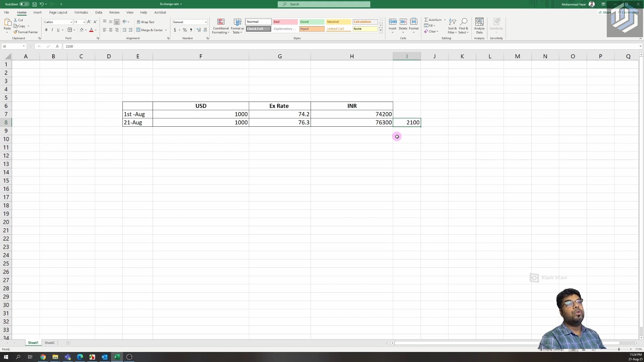Switch to Sheet2 tab
The height and width of the screenshot is (362, 644).
tap(50, 343)
